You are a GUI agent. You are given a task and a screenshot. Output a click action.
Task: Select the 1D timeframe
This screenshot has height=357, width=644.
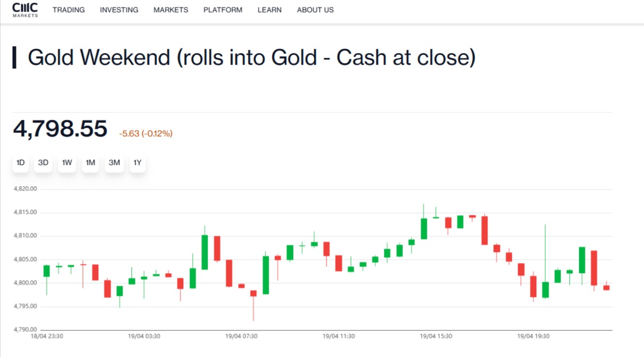pos(20,163)
